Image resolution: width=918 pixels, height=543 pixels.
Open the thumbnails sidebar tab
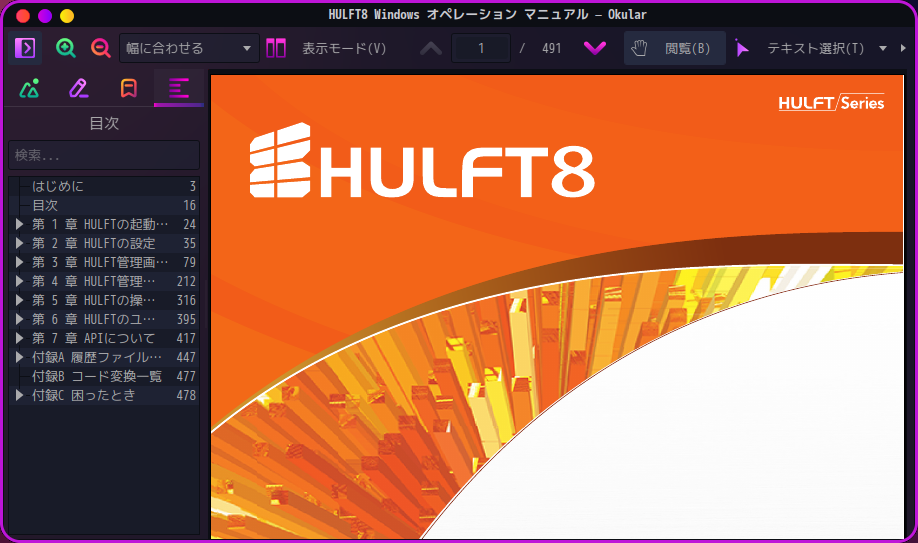click(x=29, y=88)
